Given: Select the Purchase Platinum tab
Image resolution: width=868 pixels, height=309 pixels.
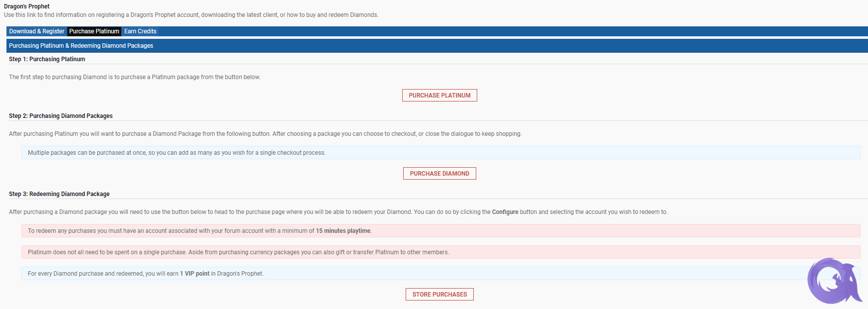Looking at the screenshot, I should coord(94,31).
